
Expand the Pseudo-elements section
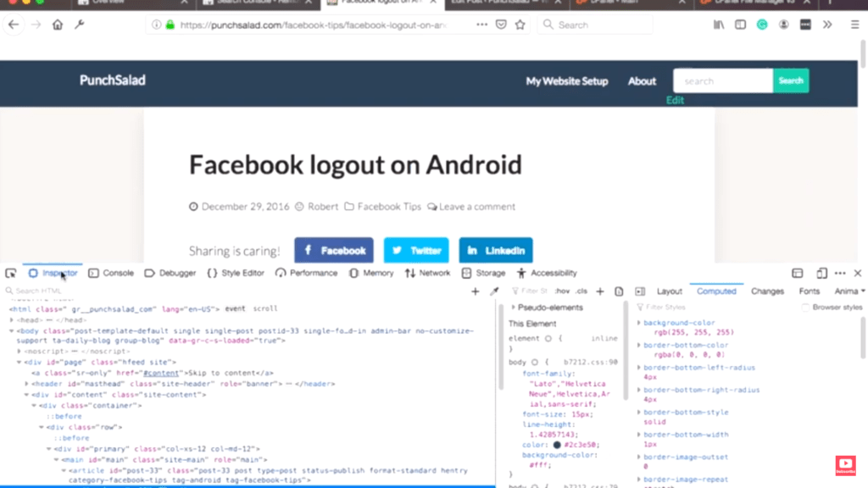click(x=513, y=307)
